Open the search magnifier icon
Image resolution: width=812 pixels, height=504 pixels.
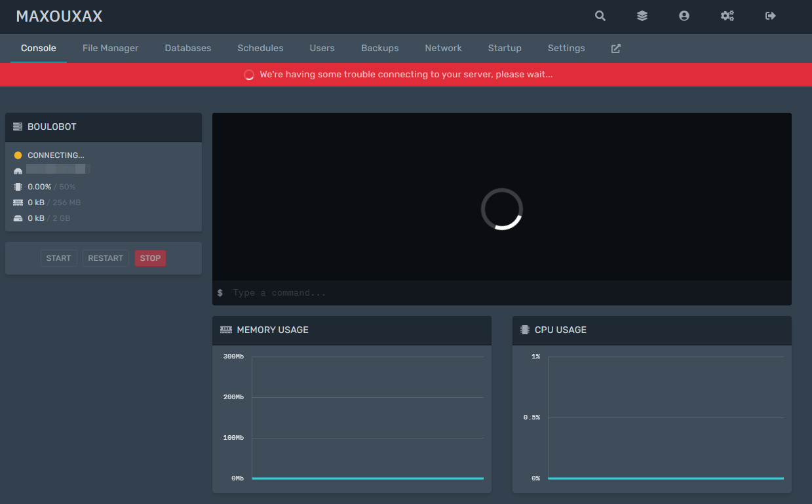(x=600, y=16)
